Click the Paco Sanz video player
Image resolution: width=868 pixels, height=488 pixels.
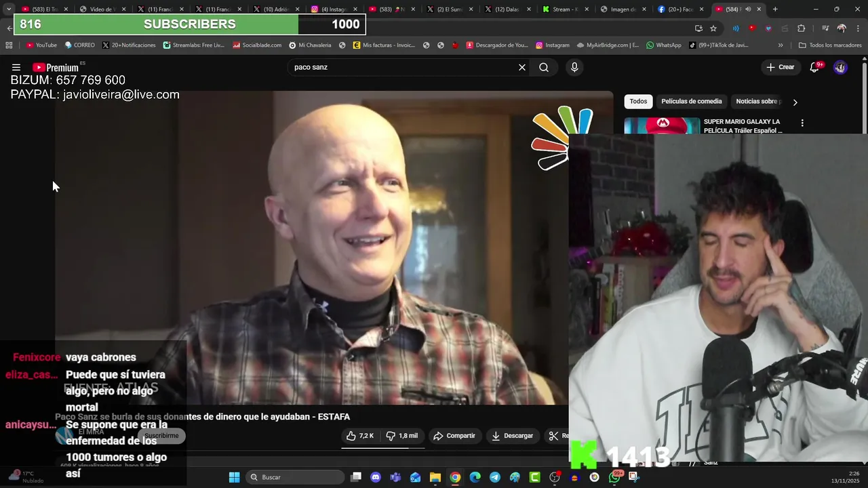[312, 247]
